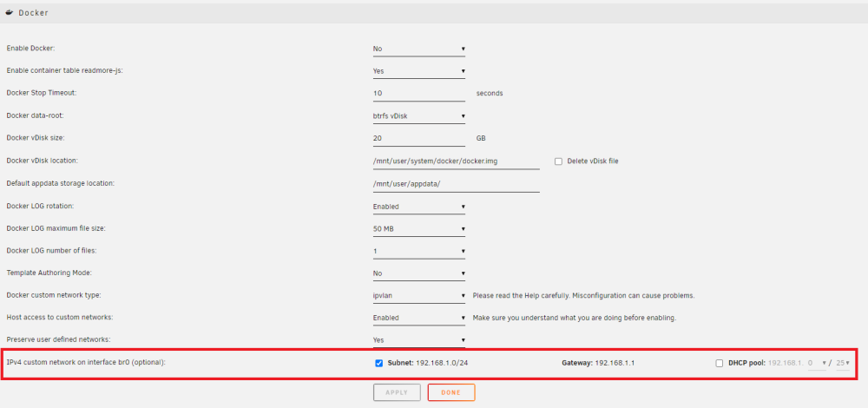Screen dimensions: 868x408
Task: Click 'Host access to custom networks:' label
Action: 59,318
